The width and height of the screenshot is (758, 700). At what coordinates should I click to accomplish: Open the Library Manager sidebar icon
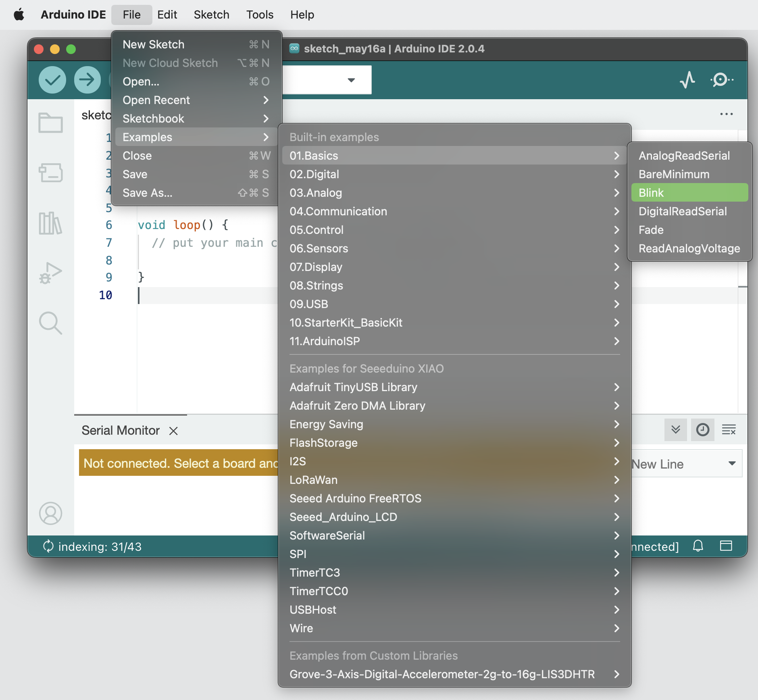click(x=50, y=223)
